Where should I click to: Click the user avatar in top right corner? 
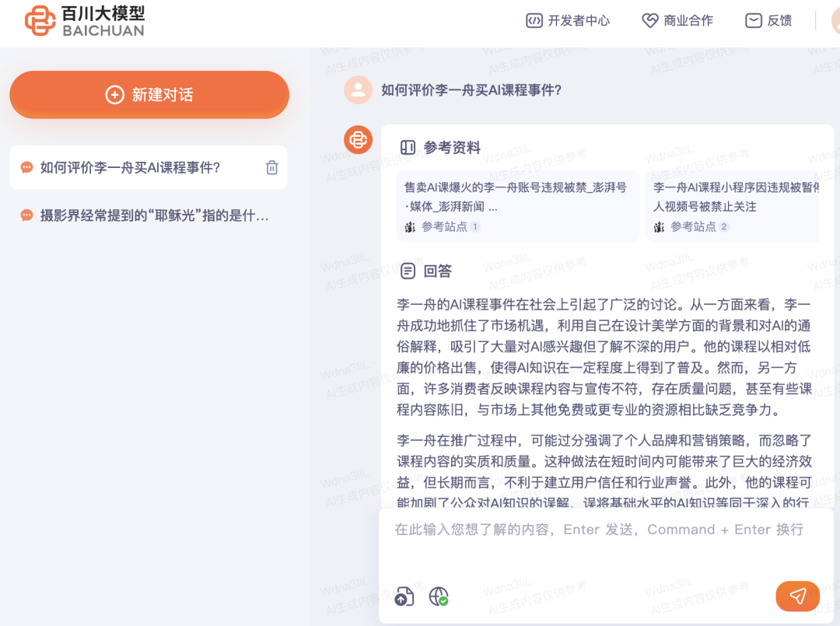pyautogui.click(x=834, y=20)
